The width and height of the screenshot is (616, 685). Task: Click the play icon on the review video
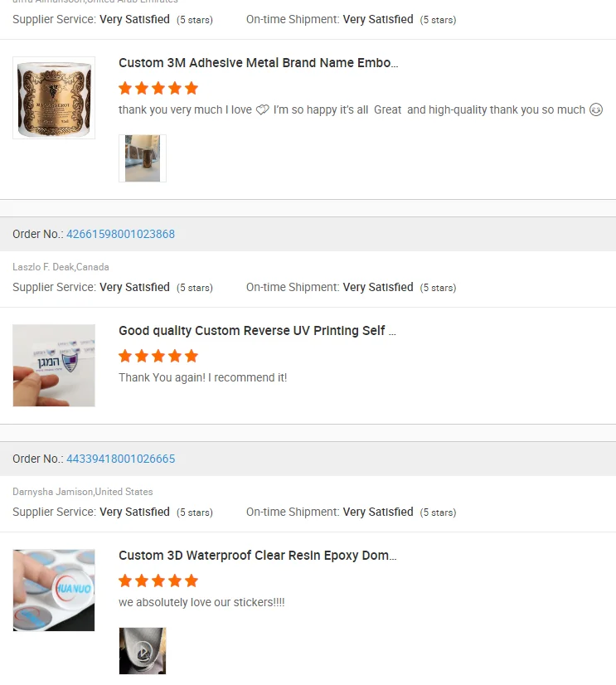click(143, 651)
